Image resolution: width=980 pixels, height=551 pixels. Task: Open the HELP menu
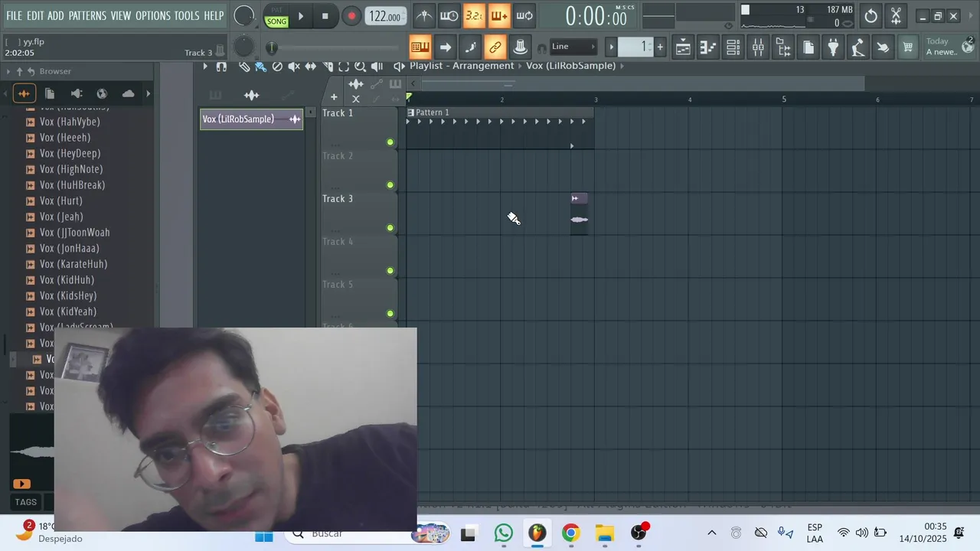[214, 16]
